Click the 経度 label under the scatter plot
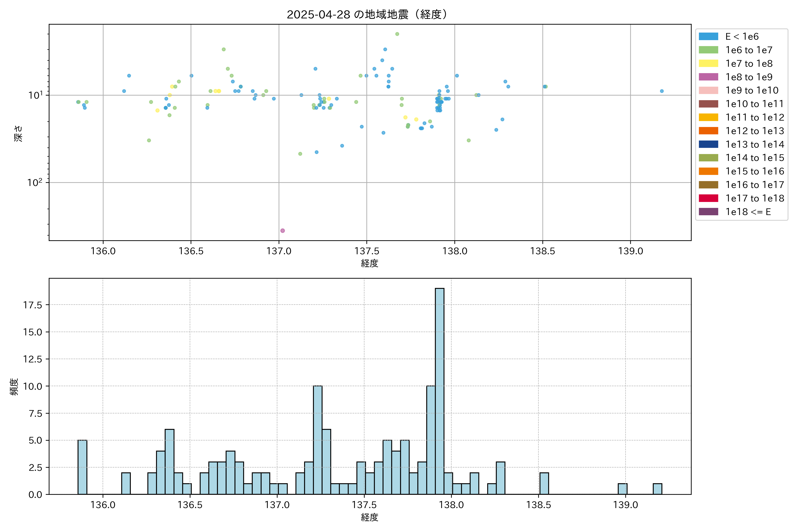The height and width of the screenshot is (532, 798). coord(370,263)
